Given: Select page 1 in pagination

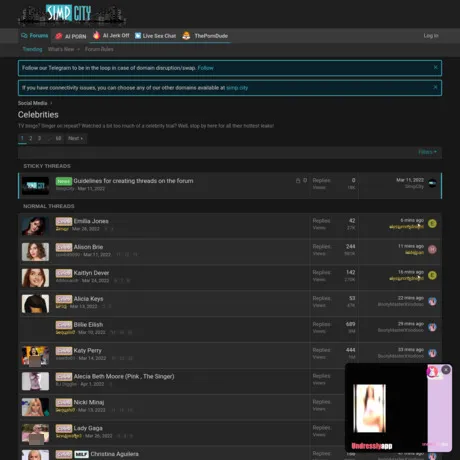Looking at the screenshot, I should click(22, 138).
